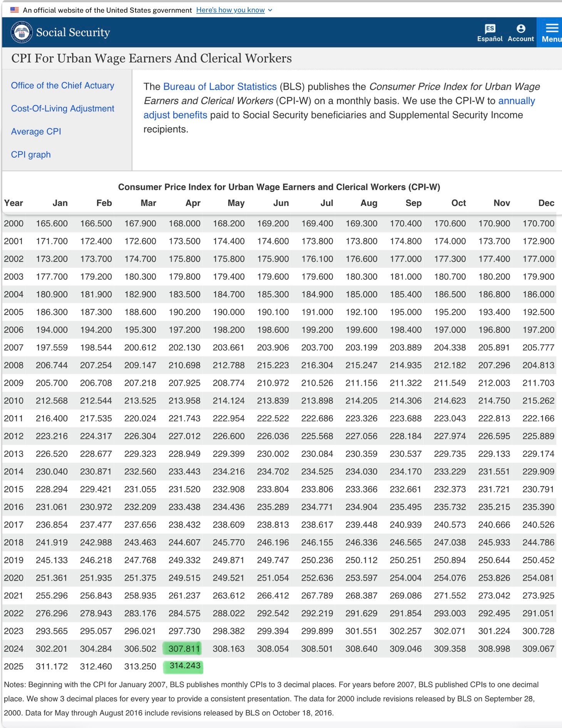Open the Average CPI sidebar link
The image size is (562, 728).
click(x=36, y=132)
